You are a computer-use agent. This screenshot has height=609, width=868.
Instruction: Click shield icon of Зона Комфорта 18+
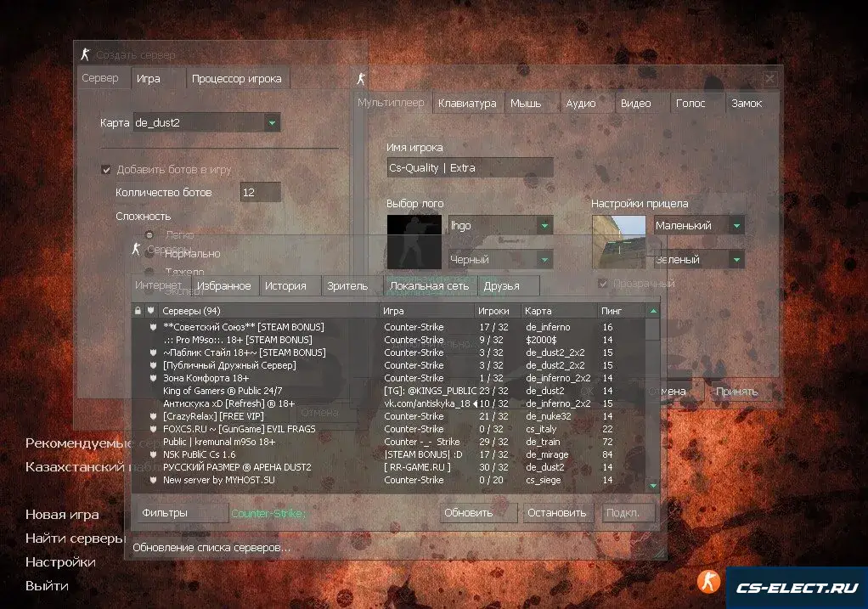(x=154, y=378)
